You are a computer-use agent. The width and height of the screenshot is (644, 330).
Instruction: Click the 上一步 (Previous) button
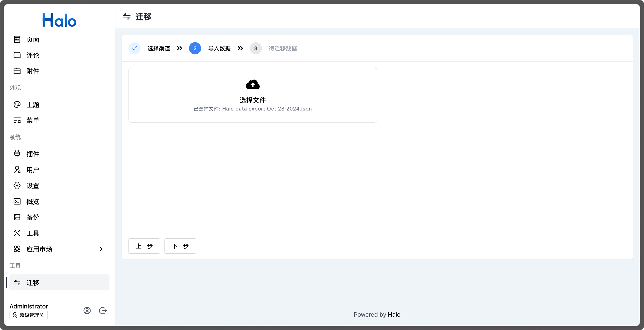click(x=144, y=246)
